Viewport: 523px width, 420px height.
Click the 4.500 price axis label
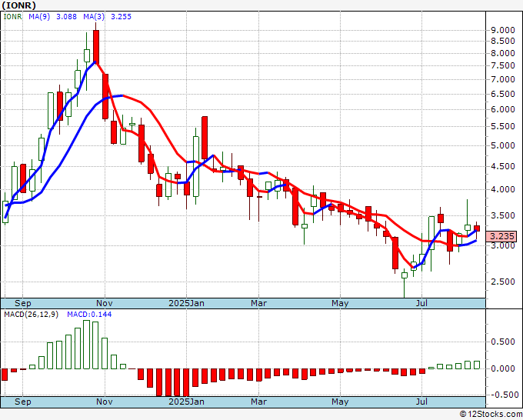coord(503,166)
